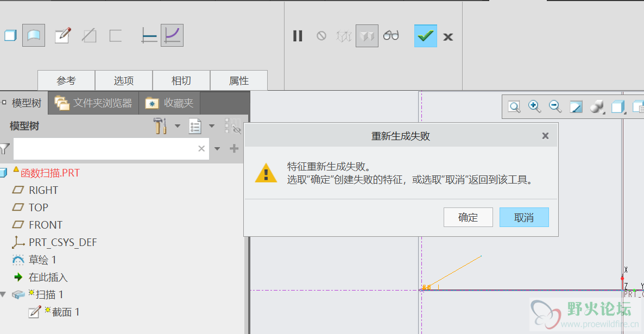The height and width of the screenshot is (334, 644).
Task: Open the saved orientations cube icon
Action: coord(618,107)
